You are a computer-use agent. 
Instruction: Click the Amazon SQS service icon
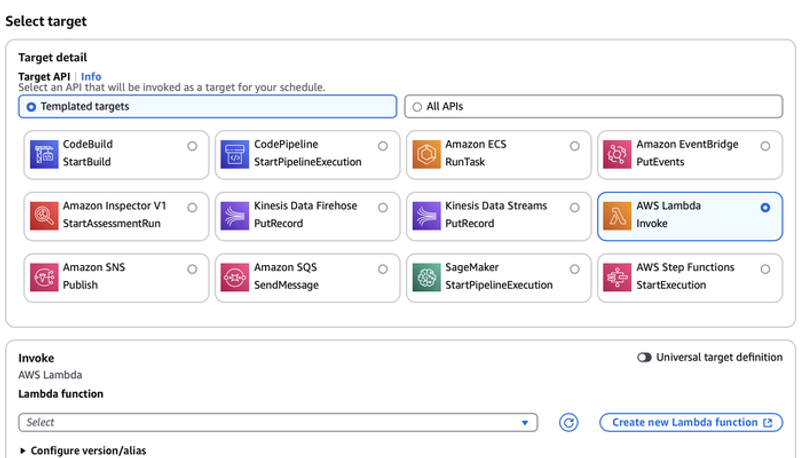(235, 277)
